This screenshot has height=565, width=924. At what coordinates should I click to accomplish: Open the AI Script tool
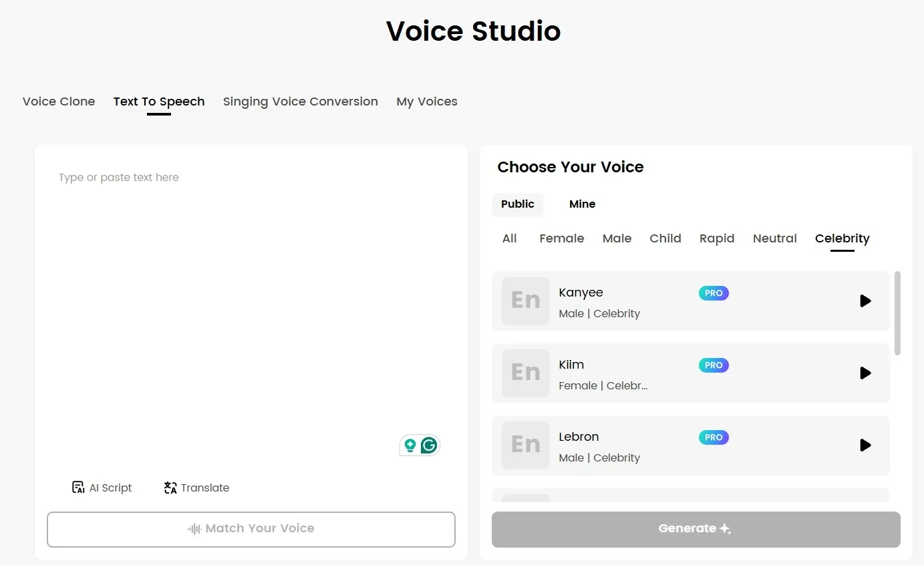[102, 488]
